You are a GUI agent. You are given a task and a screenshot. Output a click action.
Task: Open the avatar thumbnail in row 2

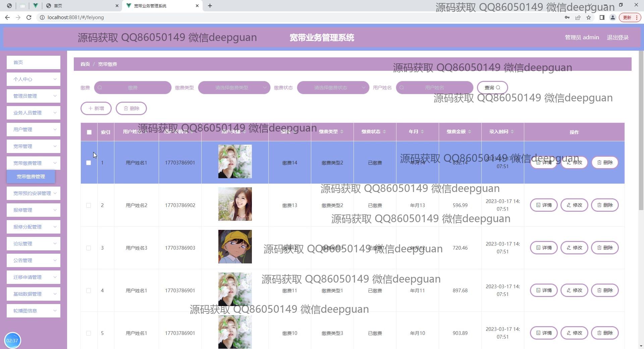235,204
